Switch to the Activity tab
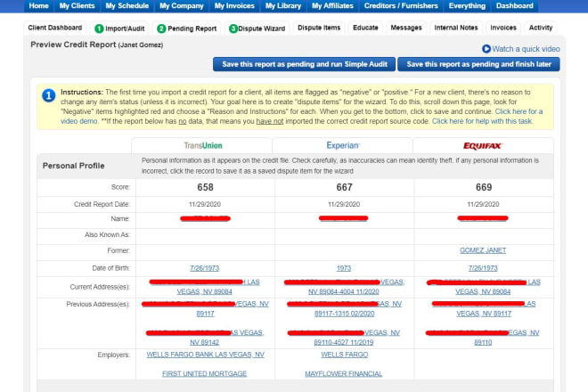 [x=541, y=28]
